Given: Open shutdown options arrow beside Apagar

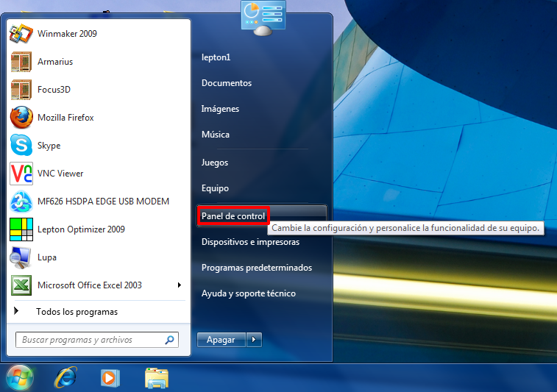Looking at the screenshot, I should coord(254,340).
